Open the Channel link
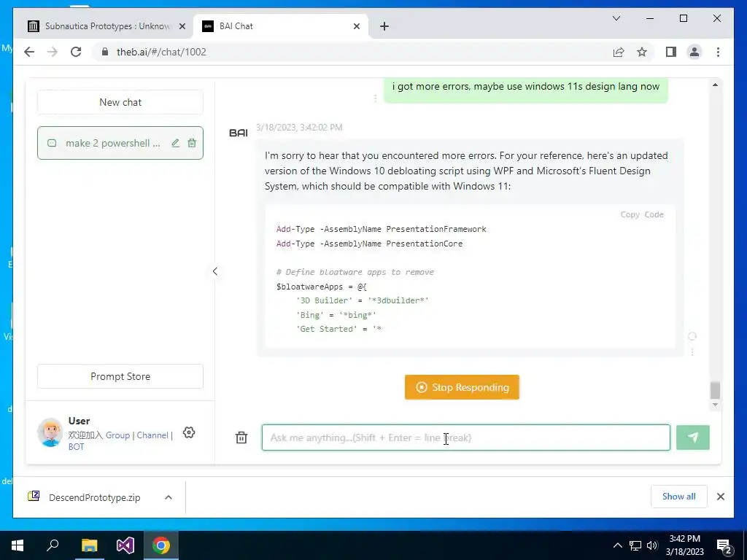747x560 pixels. 152,435
